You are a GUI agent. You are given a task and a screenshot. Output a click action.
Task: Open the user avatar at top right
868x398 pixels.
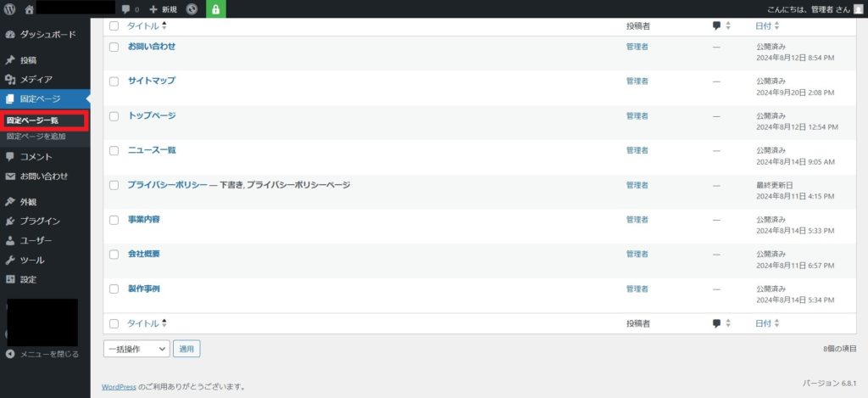pyautogui.click(x=858, y=9)
